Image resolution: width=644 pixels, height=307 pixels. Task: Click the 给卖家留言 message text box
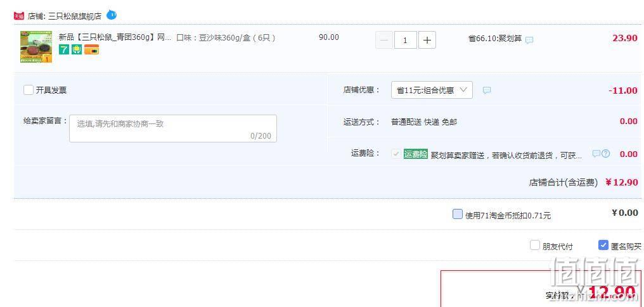pyautogui.click(x=173, y=128)
